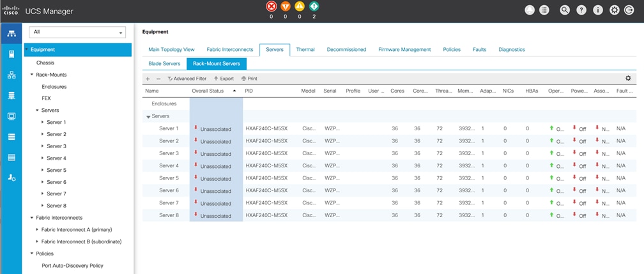Click the minus collapse-all toolbar icon
Screen dimensions: 644x274
pos(158,79)
